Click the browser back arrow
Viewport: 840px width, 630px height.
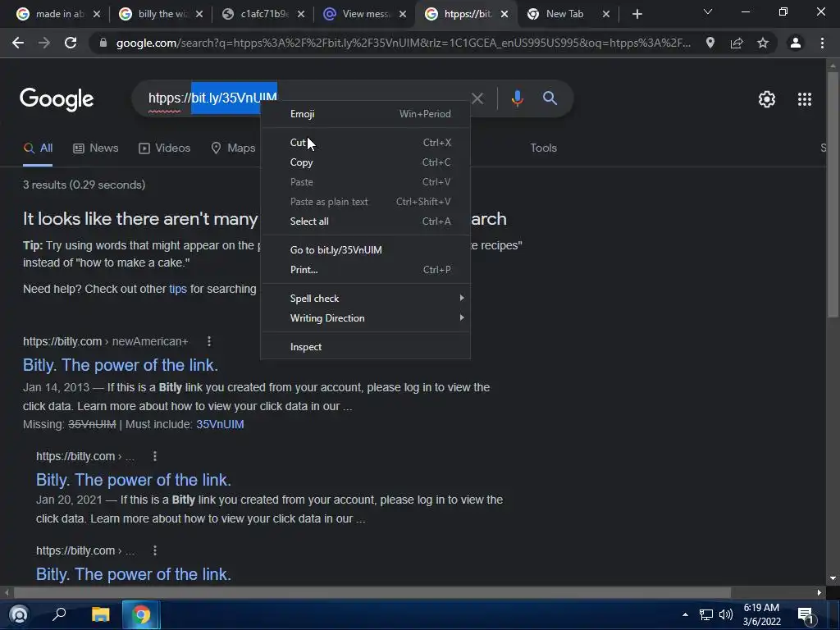coord(18,43)
